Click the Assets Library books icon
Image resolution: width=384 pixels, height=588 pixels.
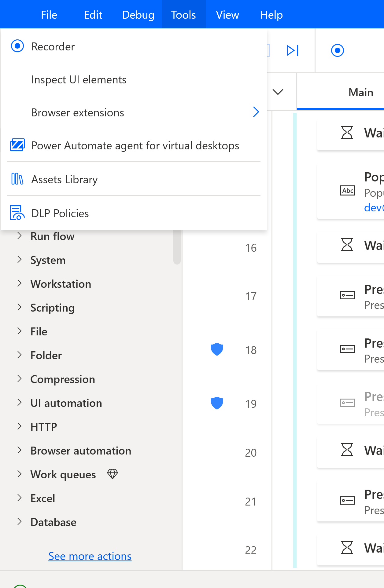click(x=17, y=179)
